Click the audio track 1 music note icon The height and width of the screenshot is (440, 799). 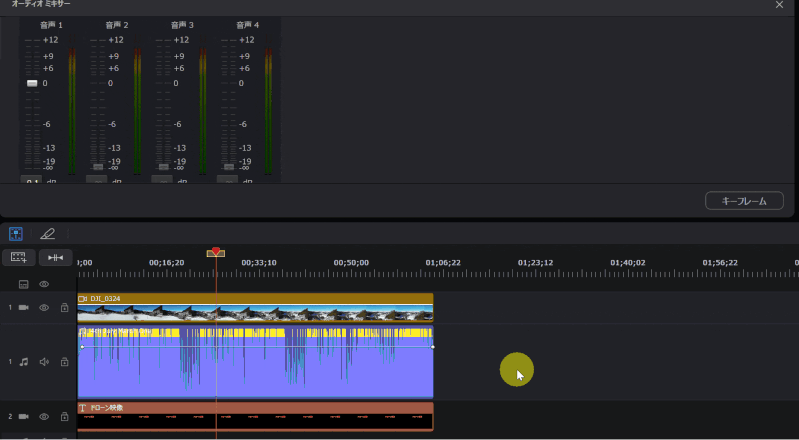[24, 362]
